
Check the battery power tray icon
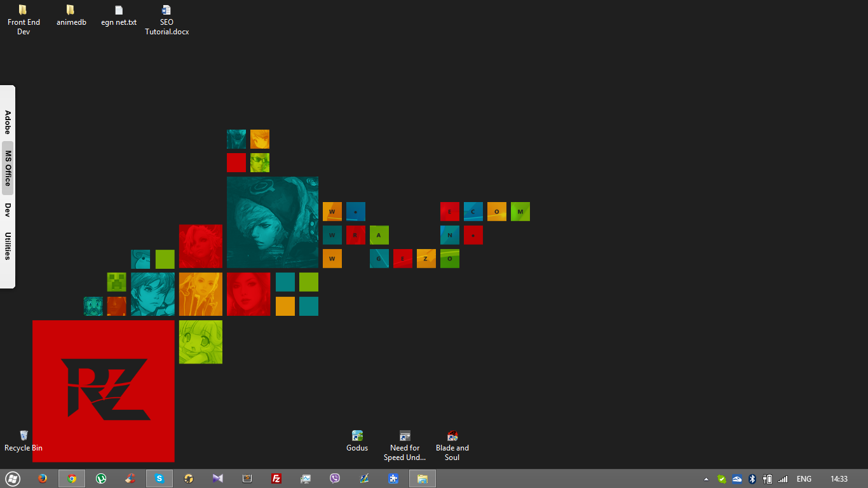768,479
